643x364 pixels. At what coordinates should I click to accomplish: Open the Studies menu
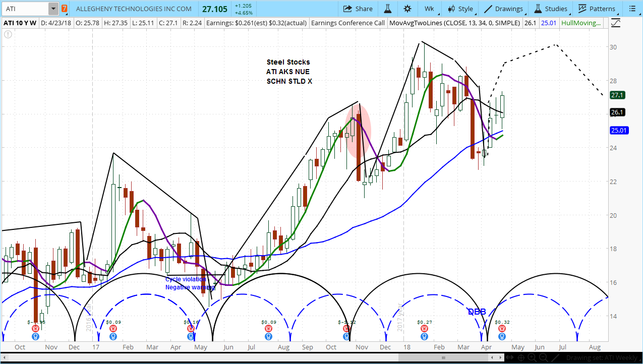(551, 9)
